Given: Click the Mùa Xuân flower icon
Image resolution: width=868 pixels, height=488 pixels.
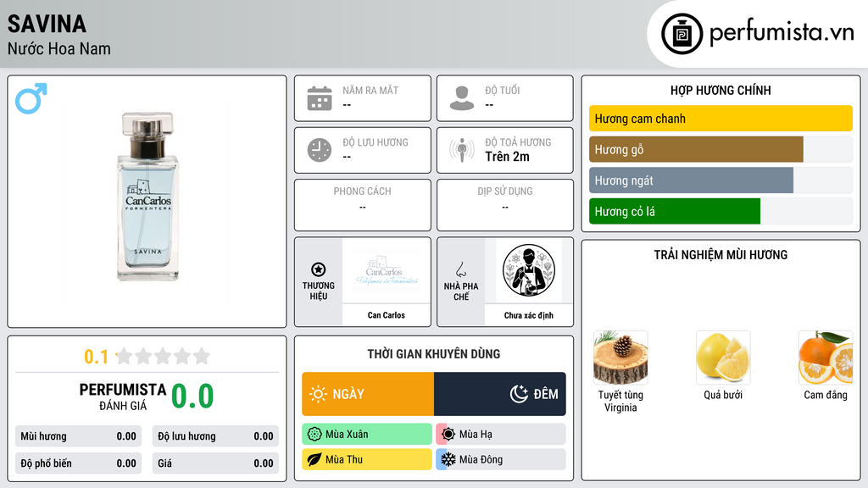Looking at the screenshot, I should tap(314, 435).
